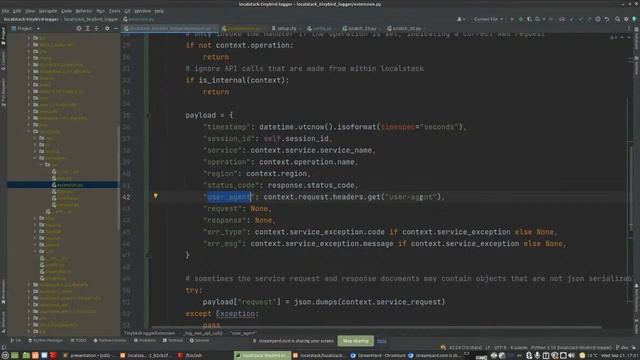Switch to the scratch_23.py editor tab
Viewport: 640px width, 360px height.
360,29
